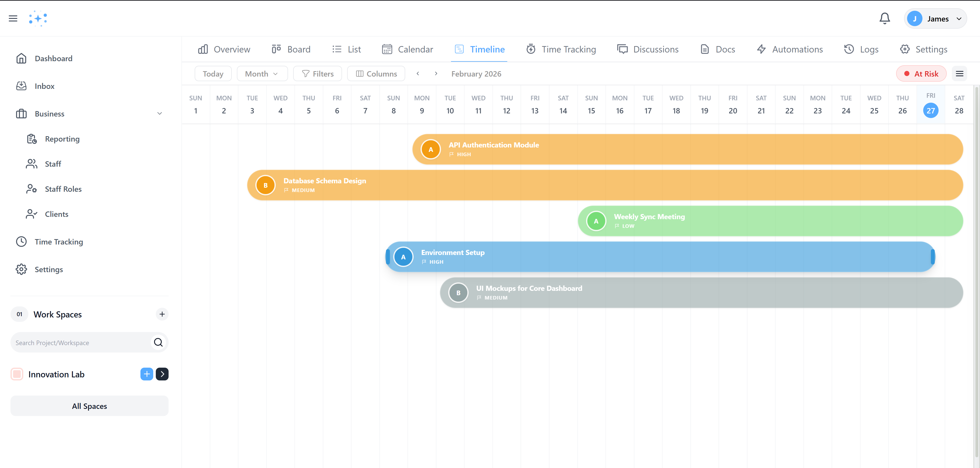
Task: Toggle the hamburger sidebar menu
Action: pos(13,18)
